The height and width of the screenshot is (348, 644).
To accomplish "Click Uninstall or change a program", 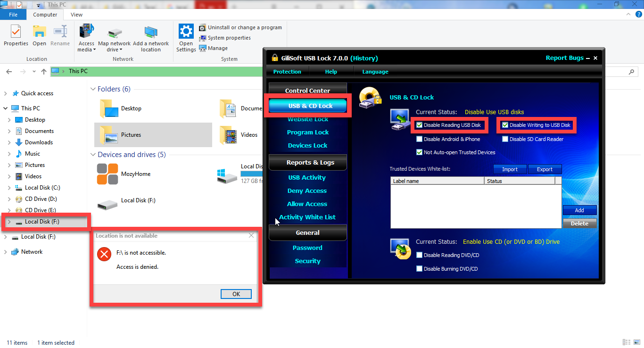I will pyautogui.click(x=240, y=27).
